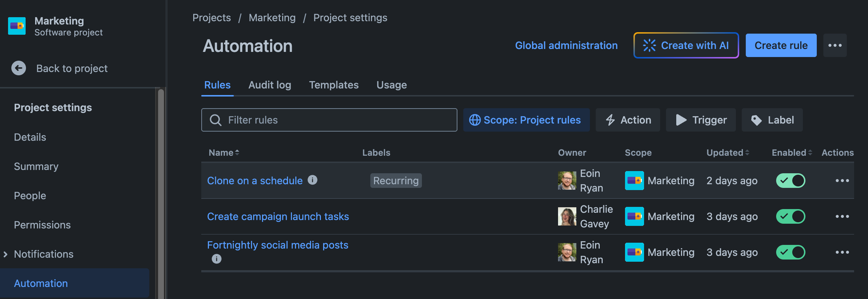
Task: Disable the Clone on a schedule rule toggle
Action: 790,181
